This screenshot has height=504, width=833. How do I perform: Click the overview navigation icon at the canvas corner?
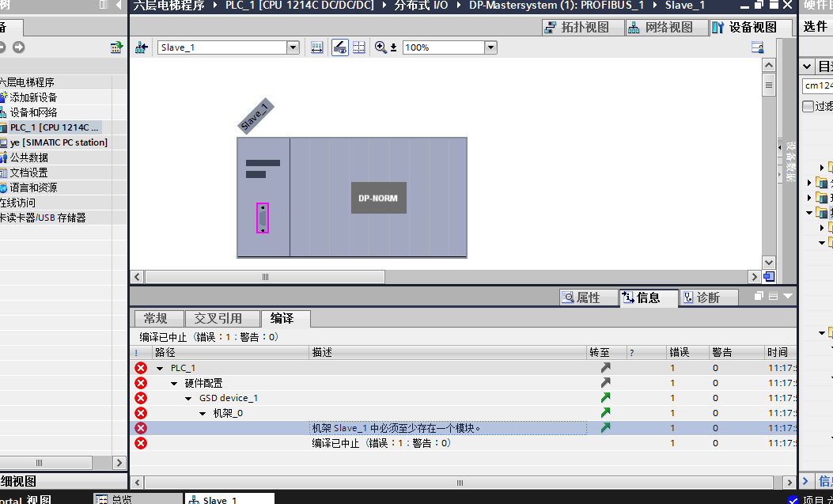pos(769,277)
